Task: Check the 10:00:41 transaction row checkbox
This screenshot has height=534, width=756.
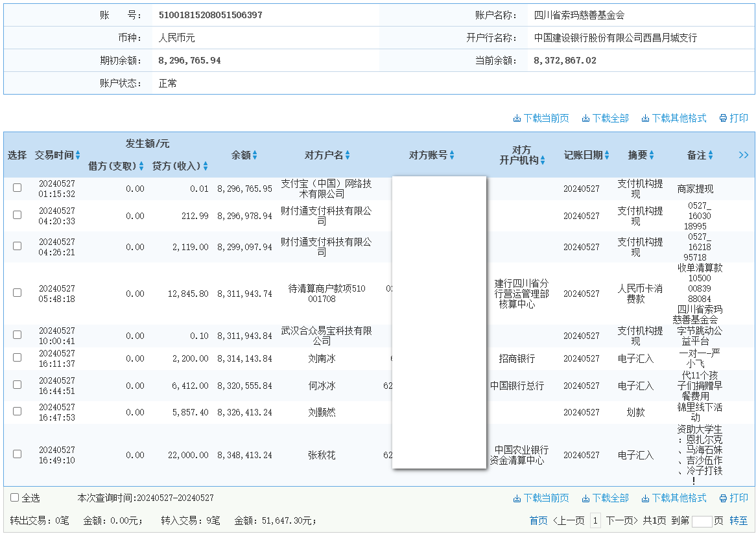Action: pos(18,334)
